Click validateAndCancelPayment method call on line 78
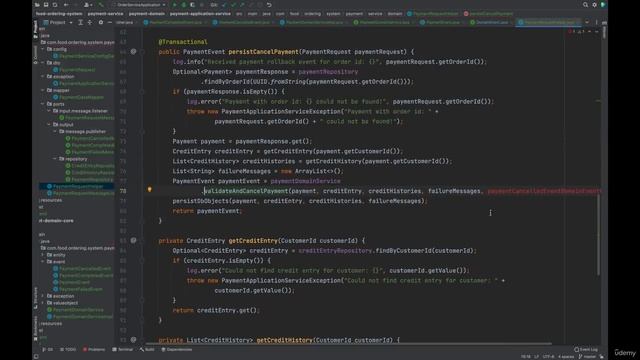Screen dimensions: 640x360 coord(246,191)
